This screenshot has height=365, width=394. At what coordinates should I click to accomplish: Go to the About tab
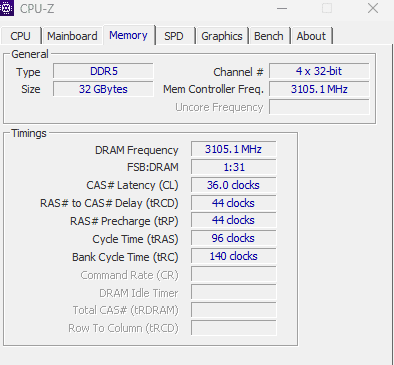(x=311, y=36)
